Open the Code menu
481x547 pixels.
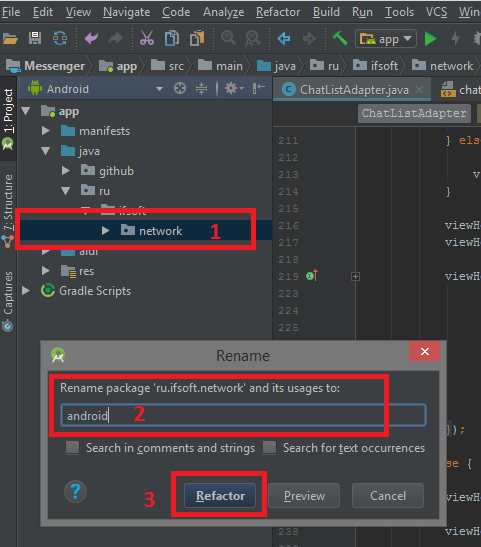coord(176,12)
